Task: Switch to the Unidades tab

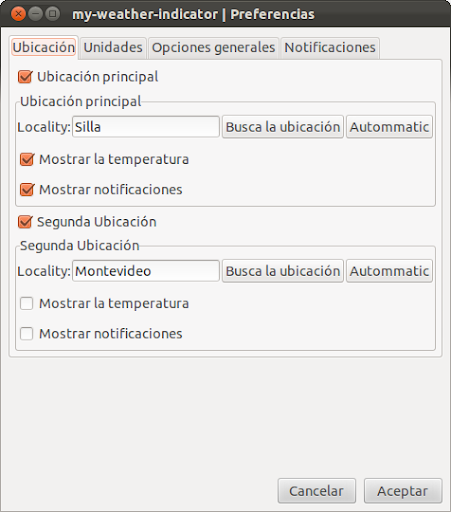Action: pos(113,48)
